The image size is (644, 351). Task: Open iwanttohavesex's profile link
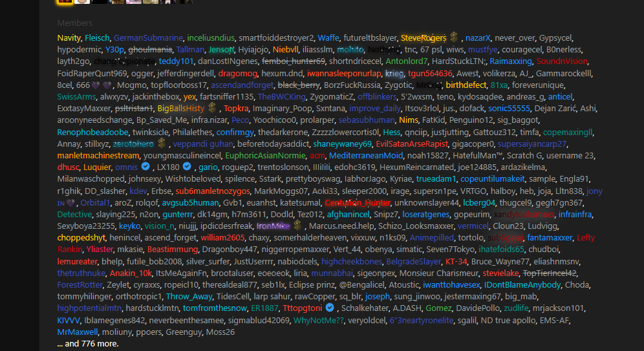point(451,285)
